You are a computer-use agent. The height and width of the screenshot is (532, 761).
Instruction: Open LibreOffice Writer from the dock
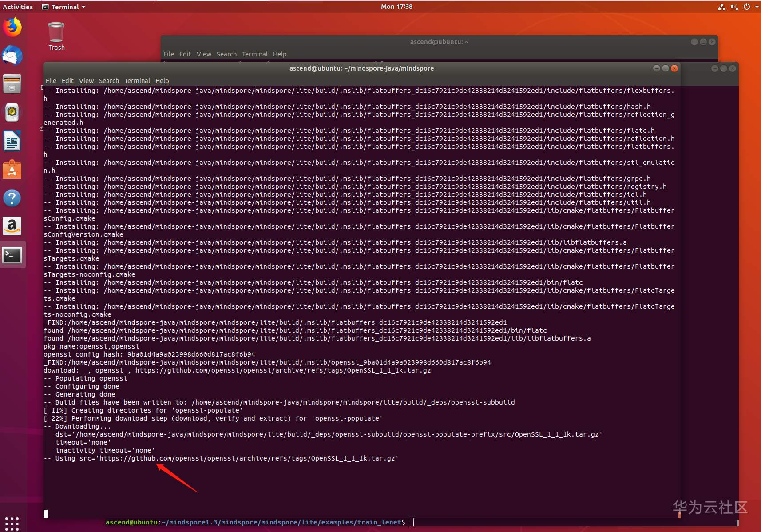pos(12,141)
